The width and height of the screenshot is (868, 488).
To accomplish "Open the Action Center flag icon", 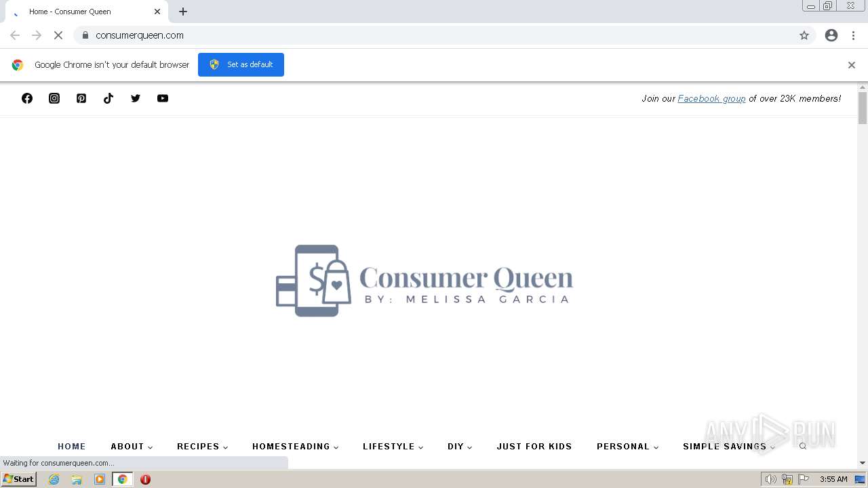I will [x=804, y=479].
